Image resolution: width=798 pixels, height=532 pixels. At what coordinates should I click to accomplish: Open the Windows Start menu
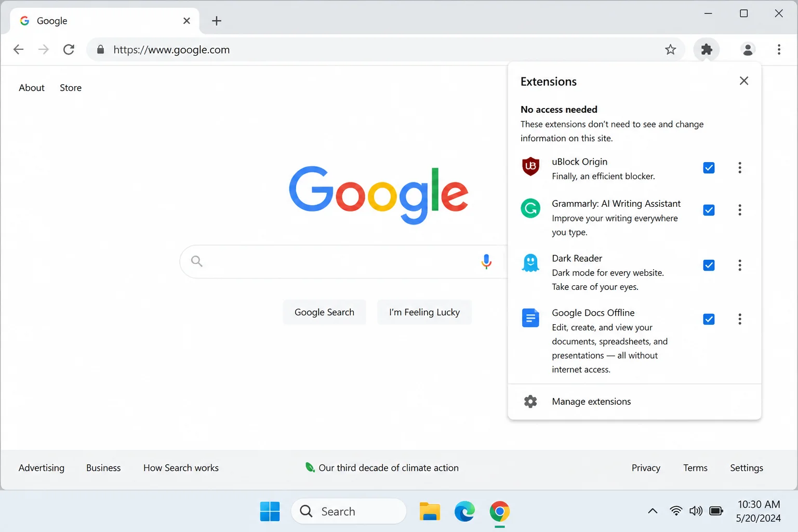270,511
